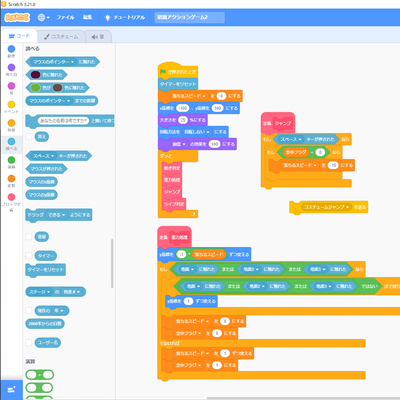
Task: Click the 定義 重力処理 definition block
Action: point(174,237)
